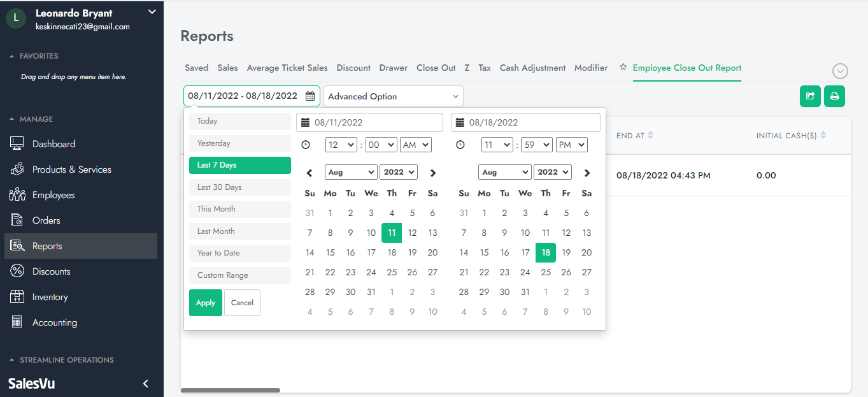Image resolution: width=868 pixels, height=397 pixels.
Task: Click the previous month arrow on left calendar
Action: pyautogui.click(x=309, y=173)
